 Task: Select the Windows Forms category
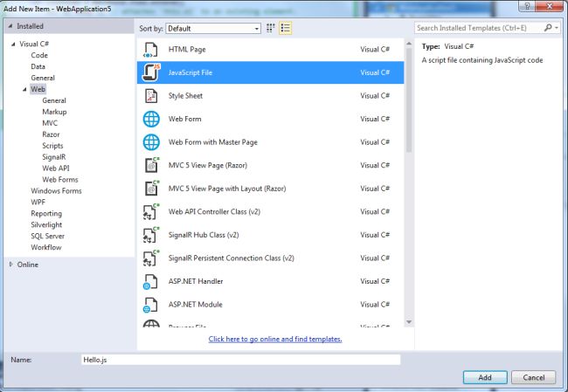56,190
